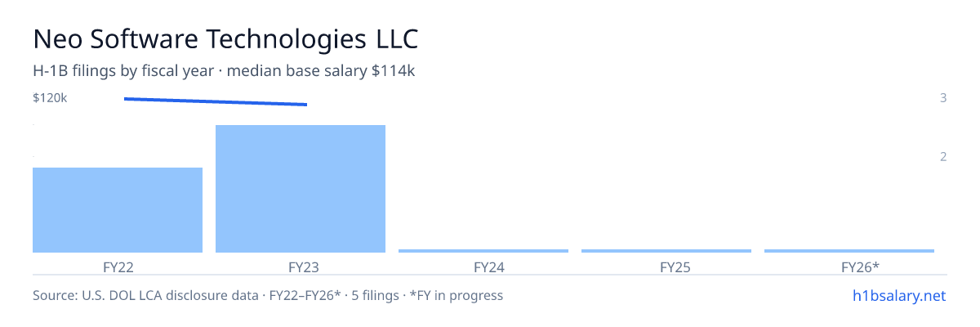The height and width of the screenshot is (327, 980).
Task: Select the thin FY26* bar
Action: pyautogui.click(x=849, y=251)
